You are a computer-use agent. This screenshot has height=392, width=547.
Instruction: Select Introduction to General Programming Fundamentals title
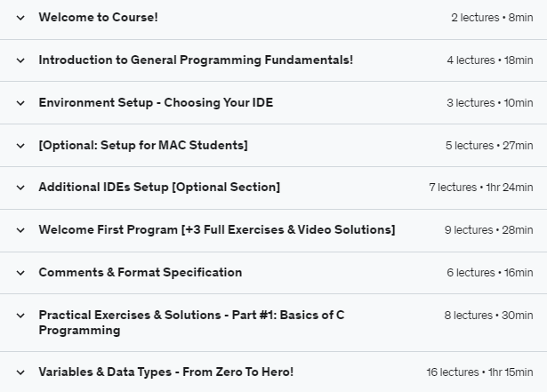[x=196, y=60]
